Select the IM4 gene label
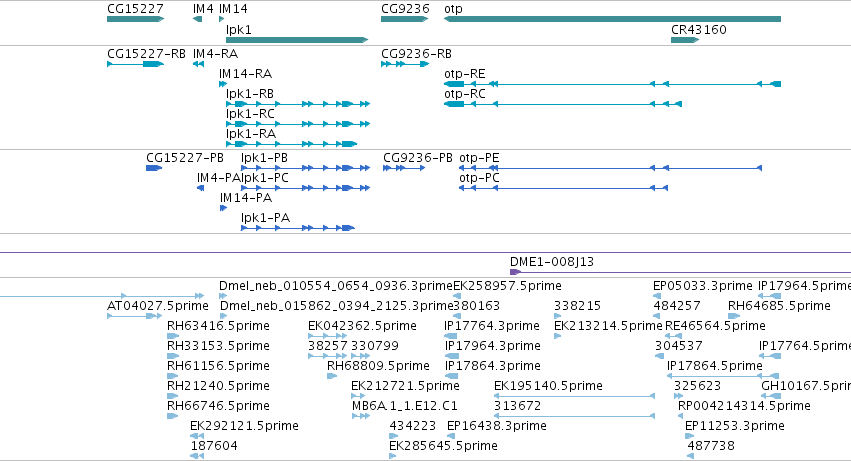Screen dimensions: 851x461 click(203, 9)
